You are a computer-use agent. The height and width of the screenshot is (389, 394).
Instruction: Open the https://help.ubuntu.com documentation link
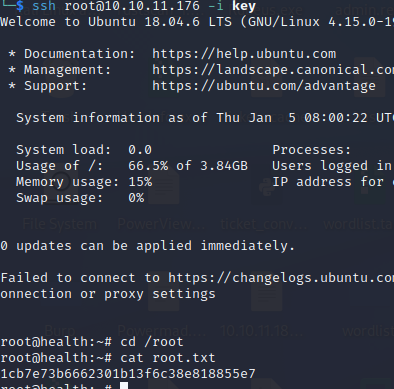[x=244, y=54]
